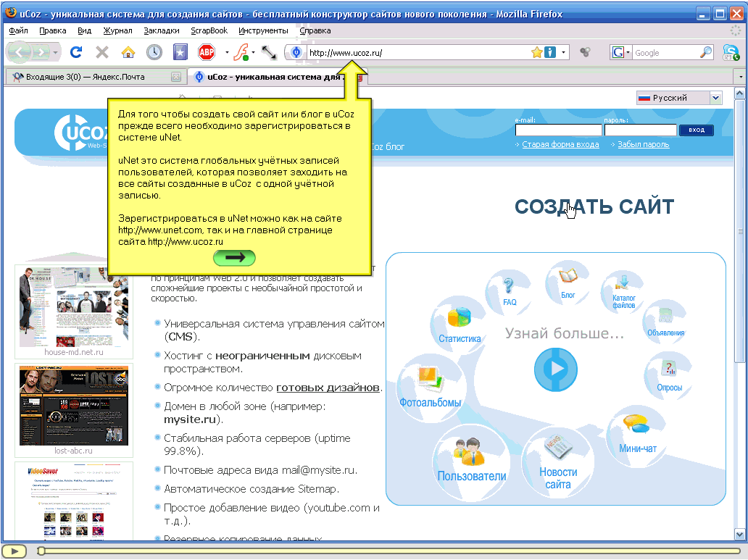Click the Google search field
The width and height of the screenshot is (748, 560).
(666, 52)
